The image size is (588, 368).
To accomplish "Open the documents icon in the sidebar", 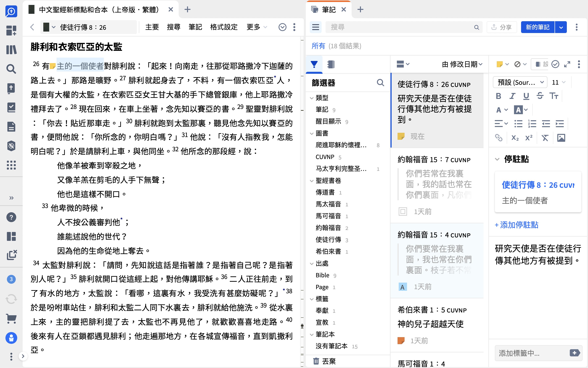I will click(x=11, y=126).
